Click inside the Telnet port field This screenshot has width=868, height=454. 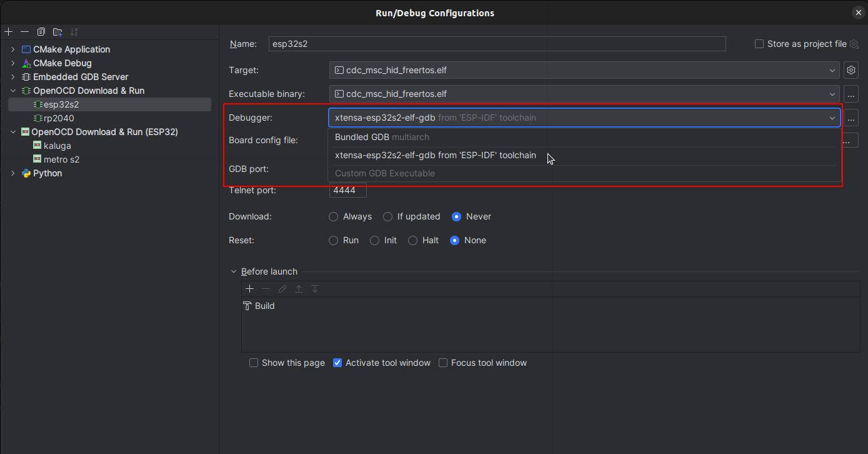tap(347, 190)
